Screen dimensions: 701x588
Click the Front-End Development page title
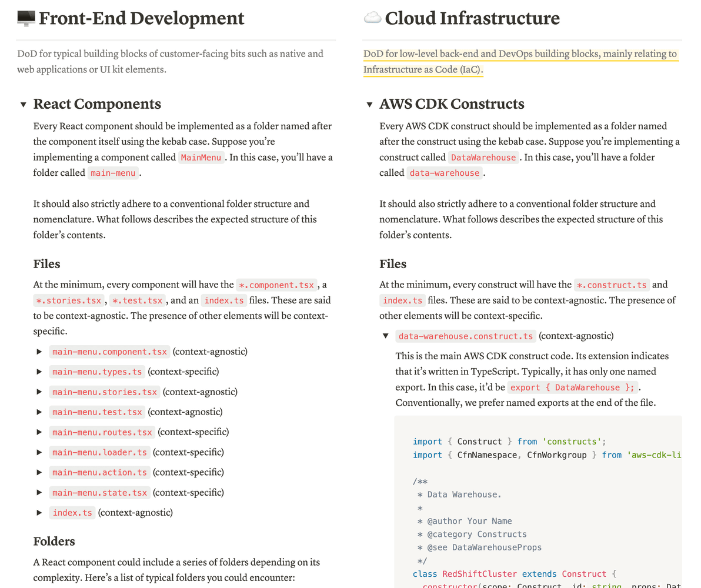pyautogui.click(x=141, y=18)
